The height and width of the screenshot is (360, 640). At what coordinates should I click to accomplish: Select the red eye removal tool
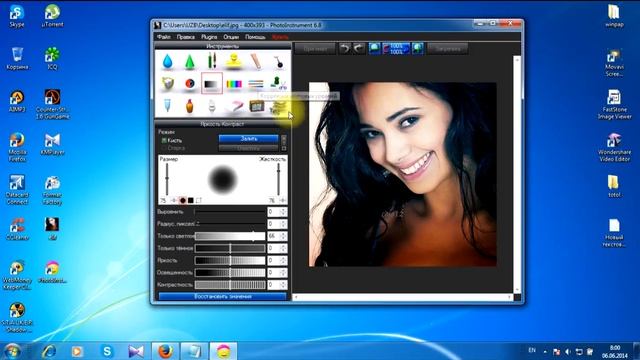189,84
